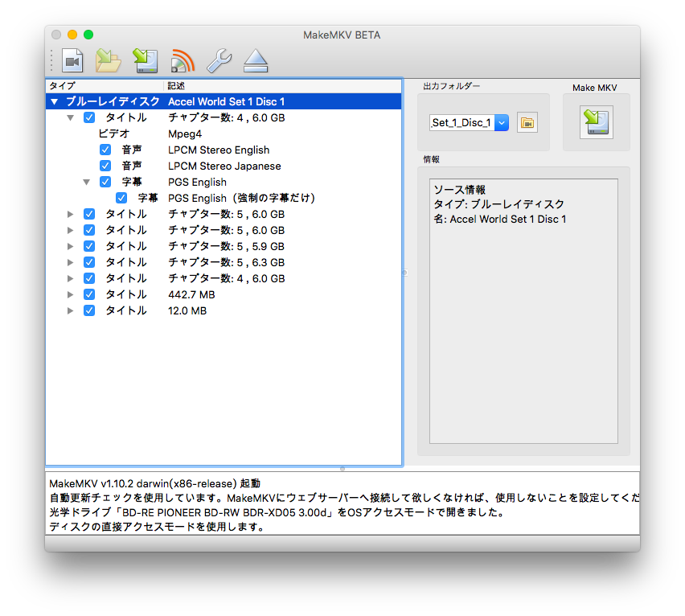Expand the 12.0 MB title row
The height and width of the screenshot is (616, 685).
(x=71, y=311)
